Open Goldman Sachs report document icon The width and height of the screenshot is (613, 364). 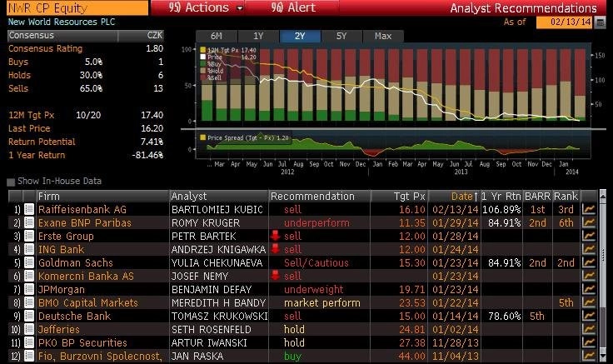click(x=29, y=262)
